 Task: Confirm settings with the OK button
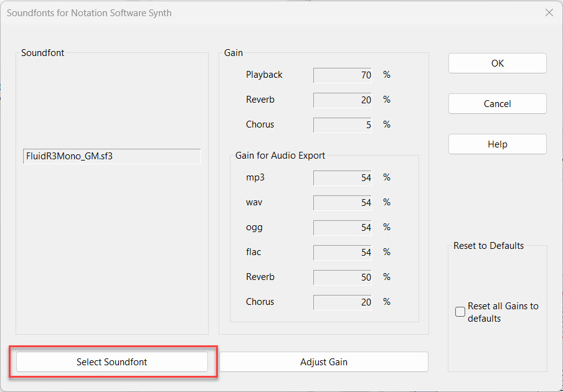(497, 63)
